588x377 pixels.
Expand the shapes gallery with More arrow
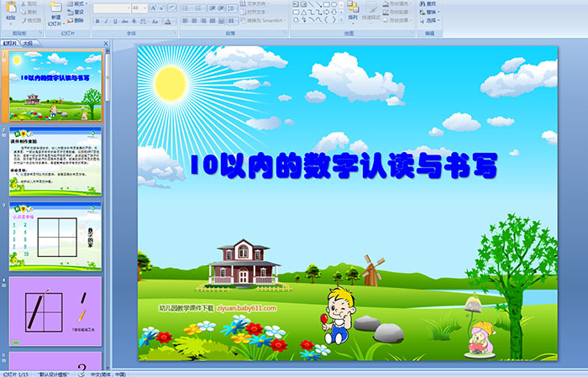[341, 18]
